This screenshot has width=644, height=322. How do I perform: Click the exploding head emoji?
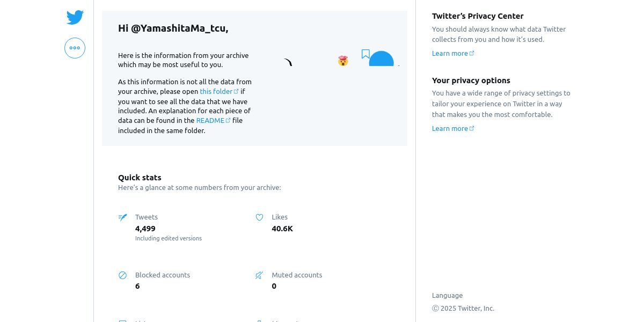pos(343,61)
